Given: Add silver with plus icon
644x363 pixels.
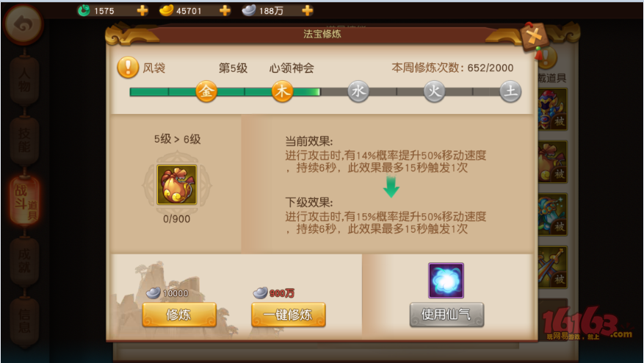Looking at the screenshot, I should 307,11.
